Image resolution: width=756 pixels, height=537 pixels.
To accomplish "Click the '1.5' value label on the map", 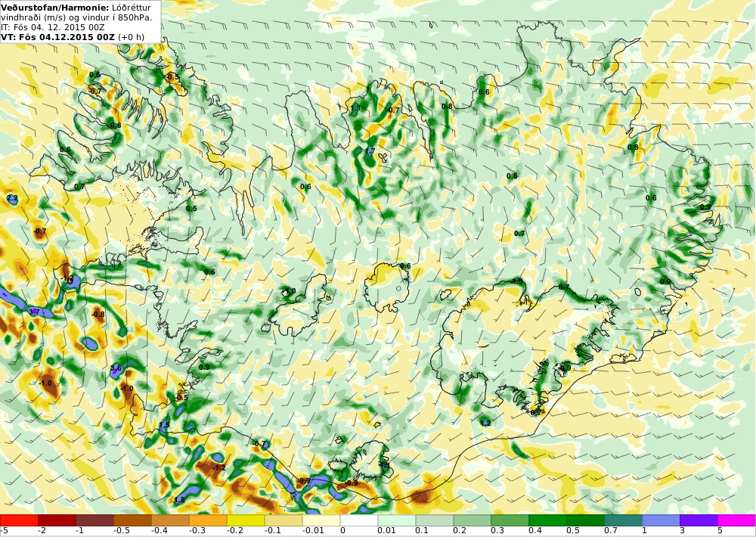I will pos(164,425).
